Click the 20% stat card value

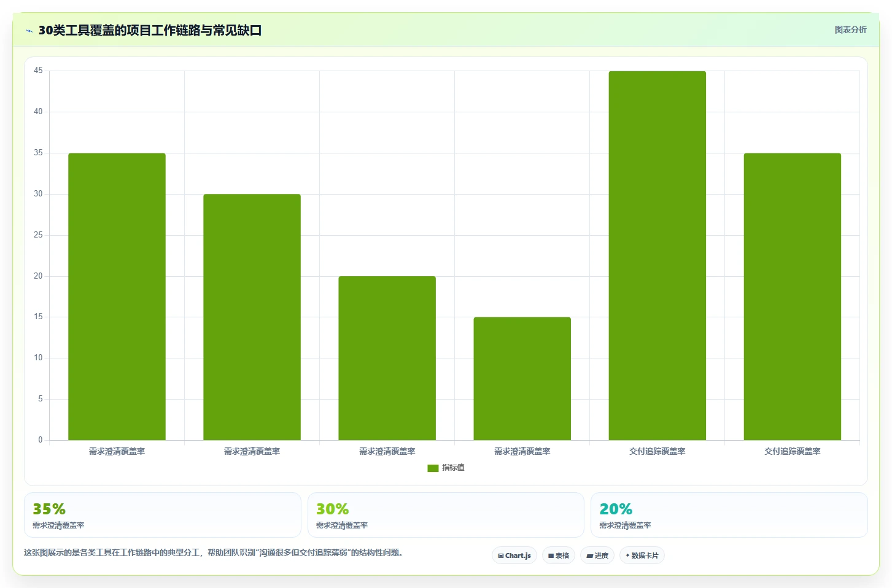(x=616, y=509)
